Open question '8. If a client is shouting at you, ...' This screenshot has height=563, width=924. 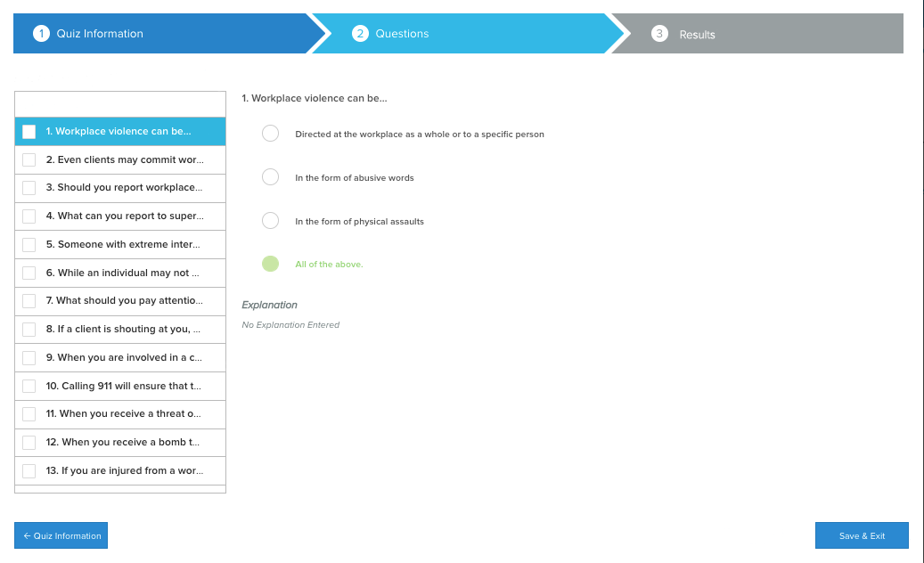(120, 330)
